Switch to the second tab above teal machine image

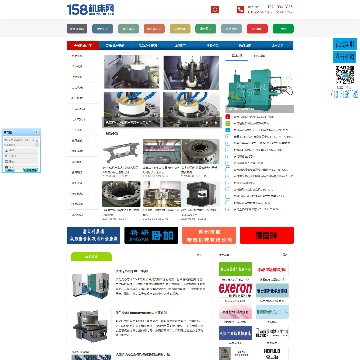coord(259,56)
